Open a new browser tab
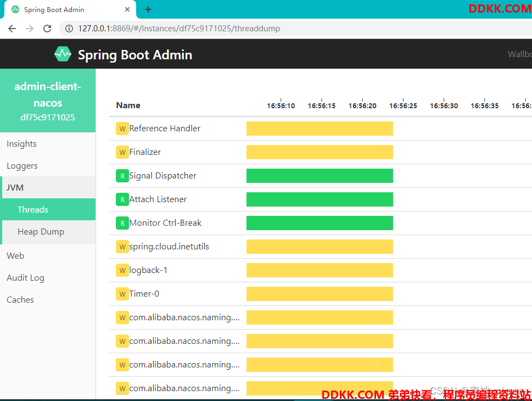The image size is (532, 401). pyautogui.click(x=148, y=9)
